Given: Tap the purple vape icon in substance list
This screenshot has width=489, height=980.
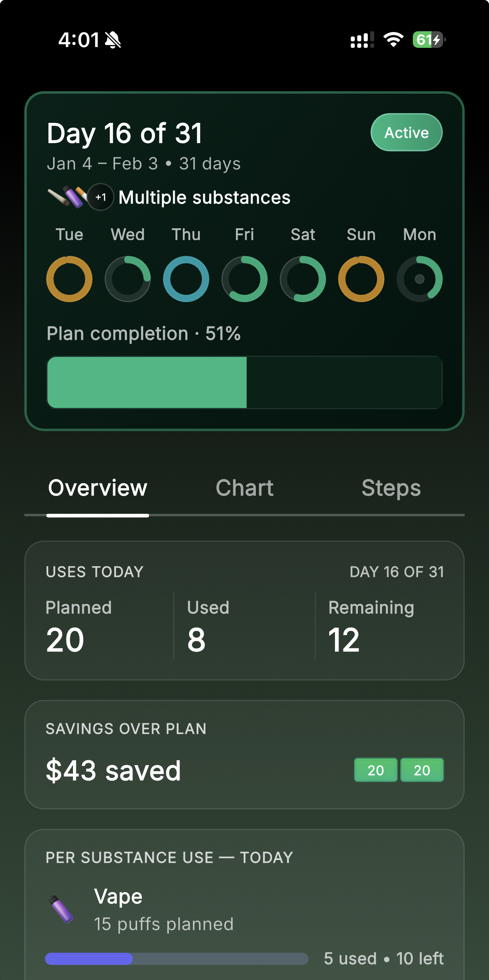Looking at the screenshot, I should pyautogui.click(x=62, y=909).
